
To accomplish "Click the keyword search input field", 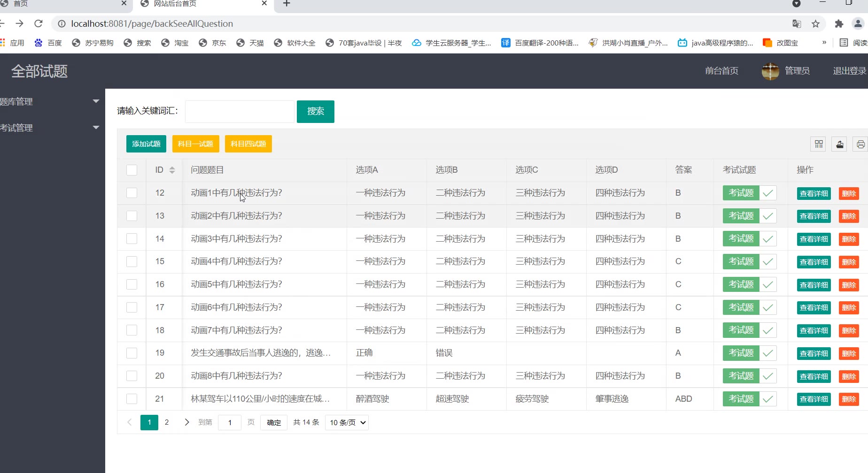I will [240, 111].
